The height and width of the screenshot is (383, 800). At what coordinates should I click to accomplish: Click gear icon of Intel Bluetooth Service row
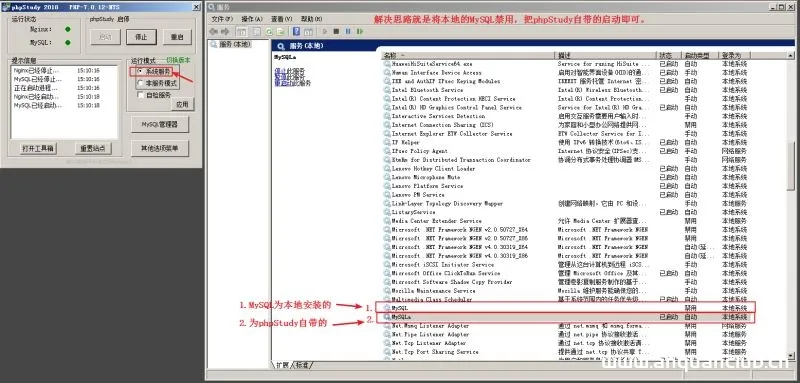click(x=387, y=90)
